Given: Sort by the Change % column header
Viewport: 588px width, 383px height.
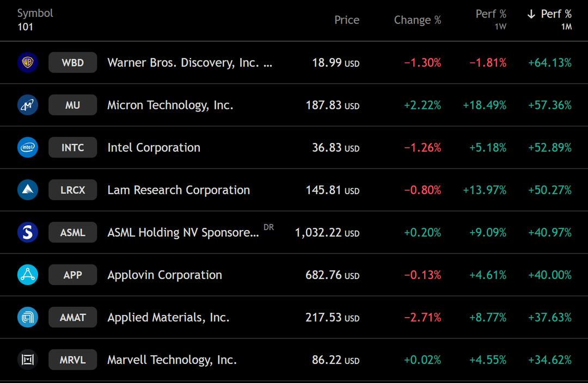Looking at the screenshot, I should click(x=417, y=20).
